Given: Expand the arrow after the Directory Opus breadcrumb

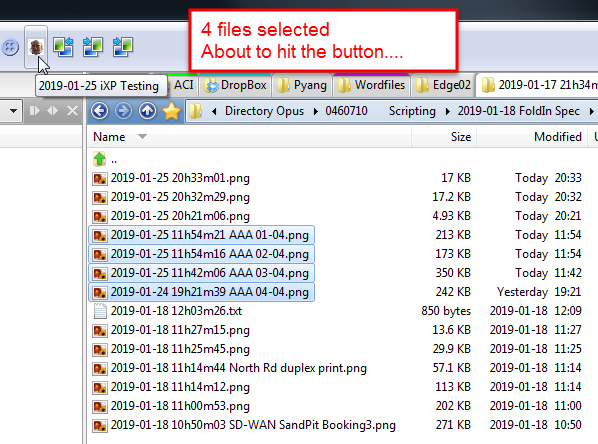Looking at the screenshot, I should [316, 111].
